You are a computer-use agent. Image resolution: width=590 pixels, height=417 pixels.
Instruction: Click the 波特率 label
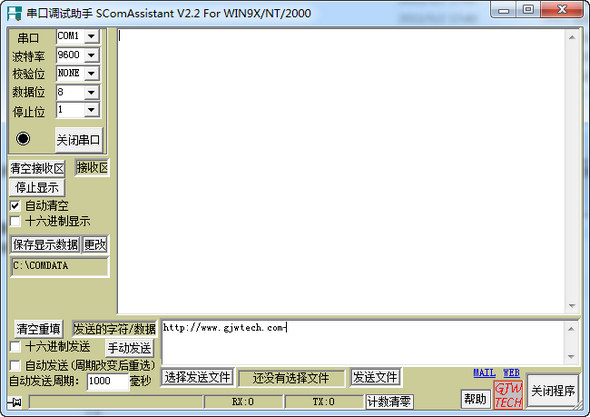[x=29, y=56]
